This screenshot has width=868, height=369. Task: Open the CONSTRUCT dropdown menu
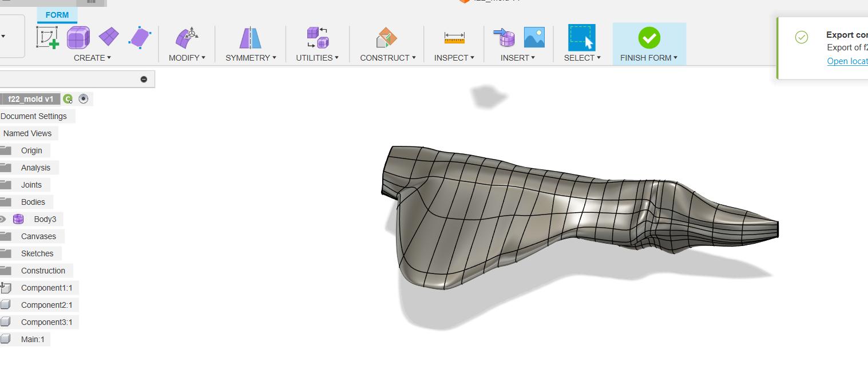pyautogui.click(x=388, y=58)
